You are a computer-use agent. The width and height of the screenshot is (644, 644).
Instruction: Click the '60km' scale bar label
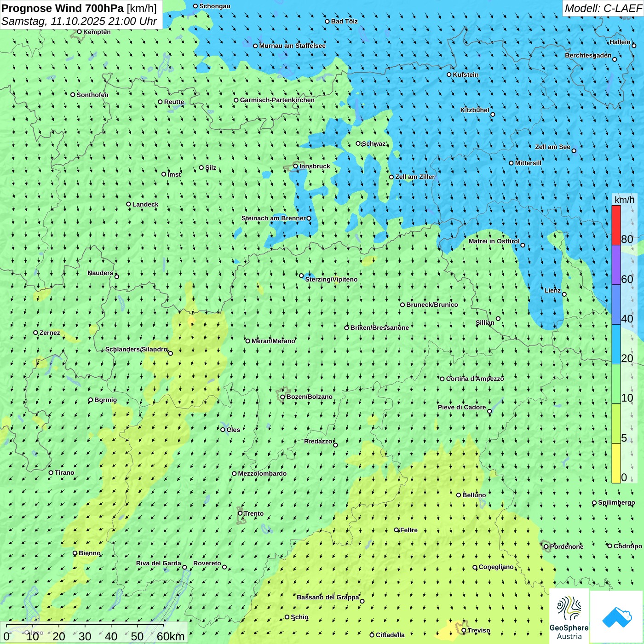[171, 636]
